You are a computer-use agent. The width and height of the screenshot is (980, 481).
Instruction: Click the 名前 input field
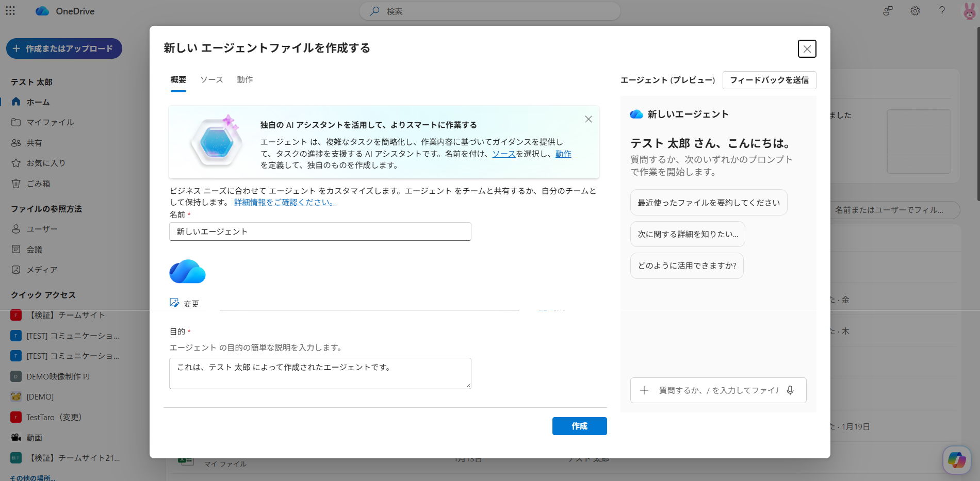tap(320, 231)
